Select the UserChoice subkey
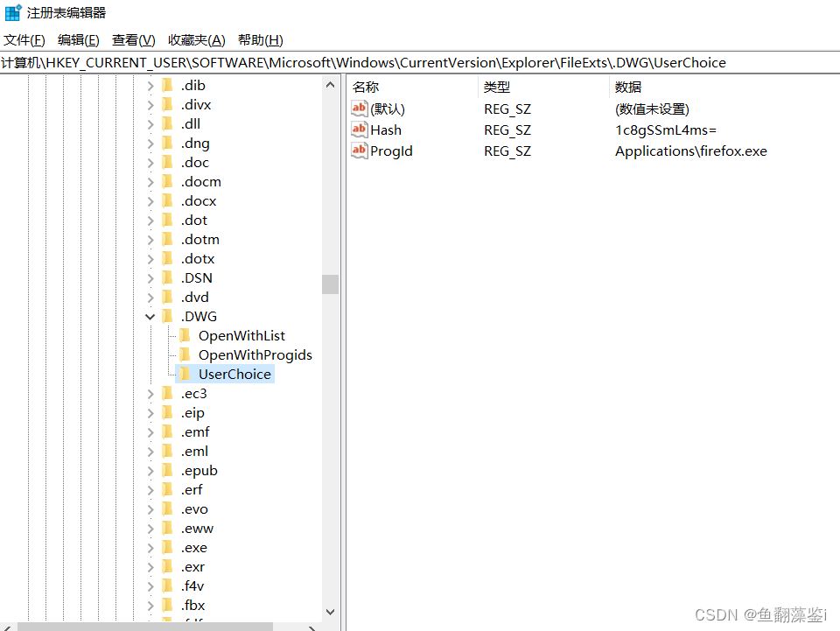 coord(234,375)
